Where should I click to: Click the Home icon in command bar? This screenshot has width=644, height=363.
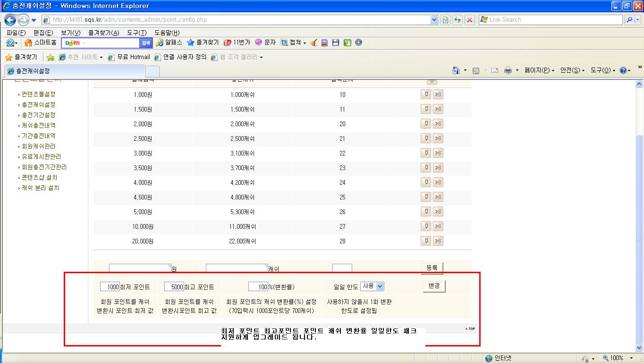coord(456,70)
